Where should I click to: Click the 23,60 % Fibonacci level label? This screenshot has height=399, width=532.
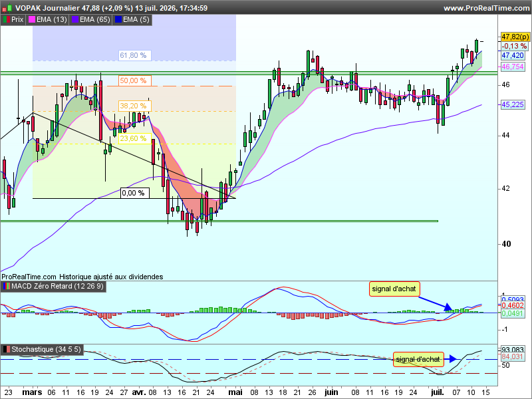tap(135, 138)
